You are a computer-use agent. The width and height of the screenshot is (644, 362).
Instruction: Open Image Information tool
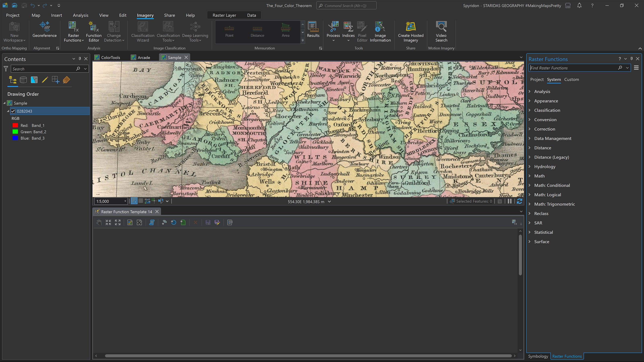click(380, 32)
